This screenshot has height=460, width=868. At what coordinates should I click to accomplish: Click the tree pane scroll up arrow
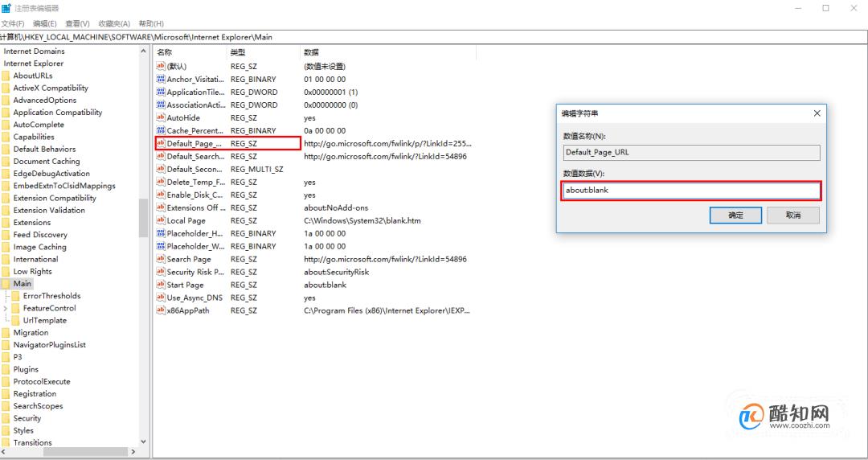tap(143, 51)
